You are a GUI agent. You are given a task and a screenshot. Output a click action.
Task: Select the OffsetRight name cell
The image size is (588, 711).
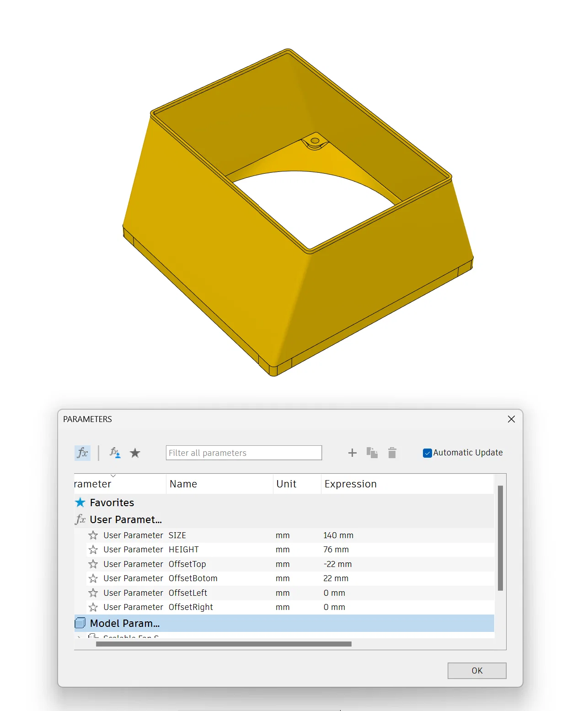tap(191, 607)
